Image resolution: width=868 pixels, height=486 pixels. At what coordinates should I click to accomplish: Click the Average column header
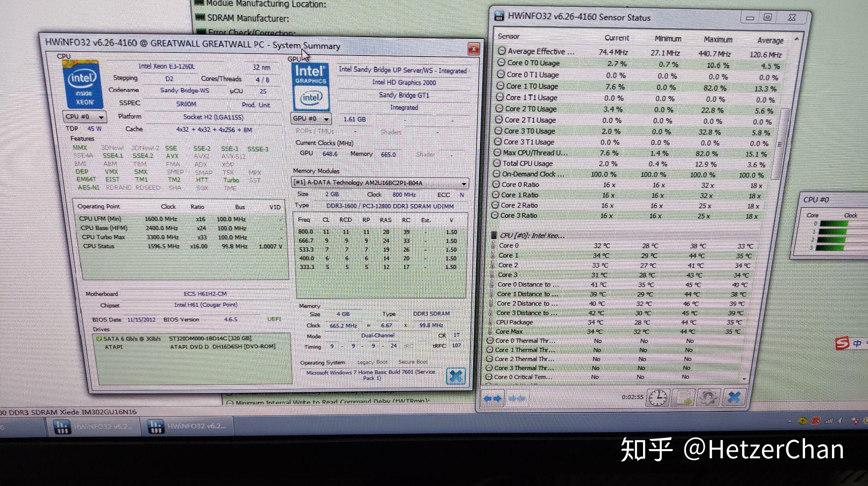770,41
